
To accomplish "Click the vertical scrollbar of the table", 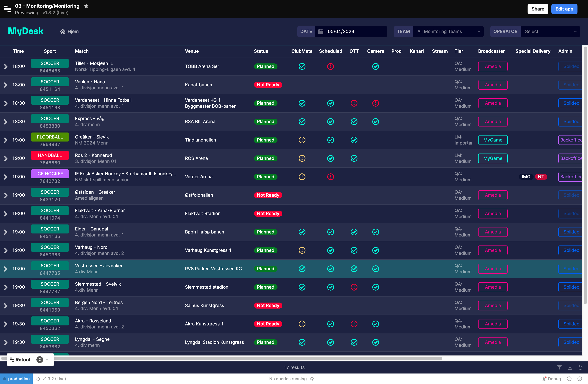I will coord(585,175).
